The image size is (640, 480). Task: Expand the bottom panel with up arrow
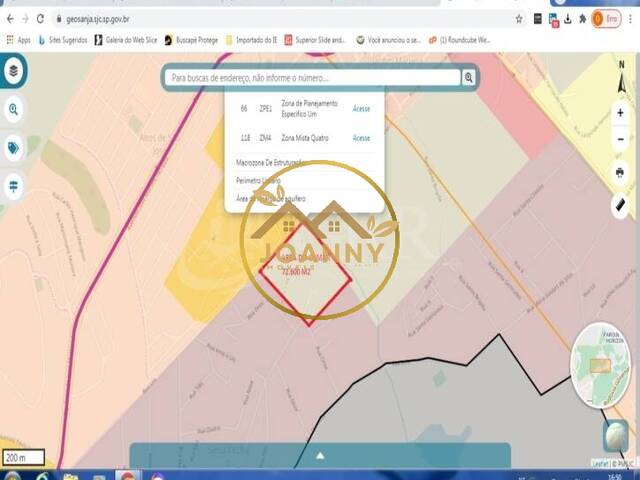[320, 456]
